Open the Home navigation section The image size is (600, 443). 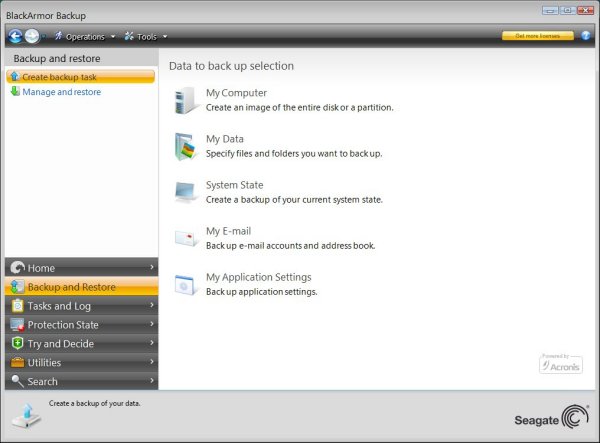pyautogui.click(x=82, y=267)
